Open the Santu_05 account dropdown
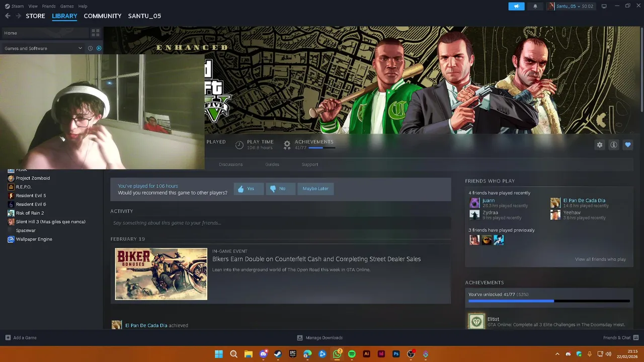The width and height of the screenshot is (644, 362). [571, 6]
